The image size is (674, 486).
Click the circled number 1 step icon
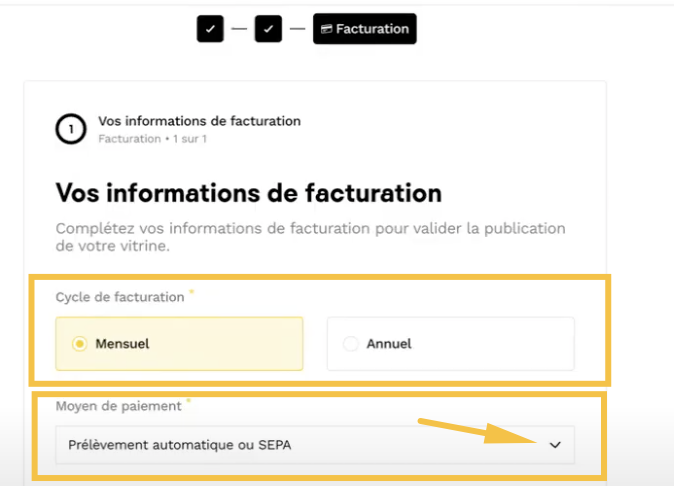click(x=71, y=129)
